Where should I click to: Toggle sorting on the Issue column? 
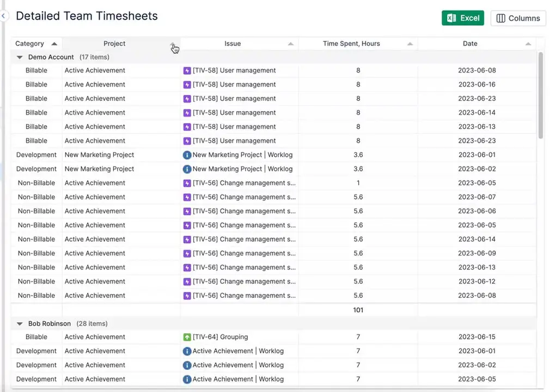point(290,44)
